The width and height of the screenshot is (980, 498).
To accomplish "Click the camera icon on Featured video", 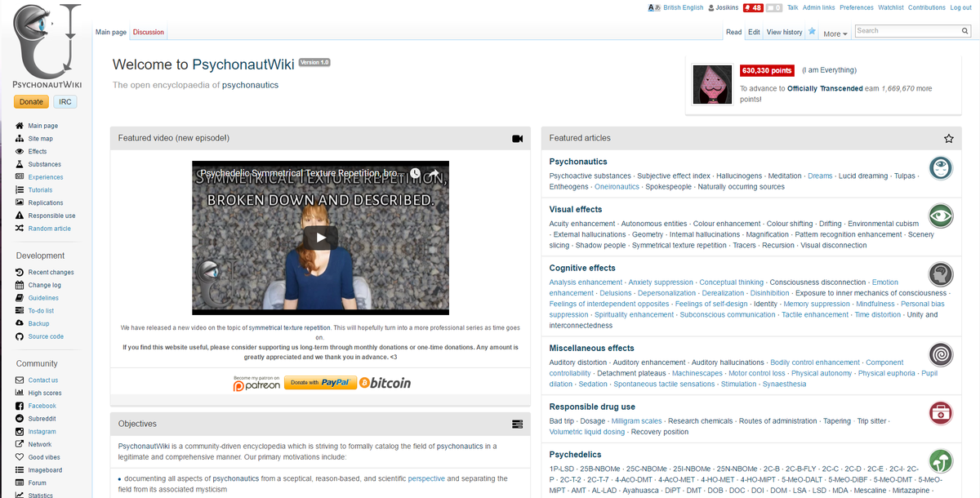I will click(x=517, y=138).
